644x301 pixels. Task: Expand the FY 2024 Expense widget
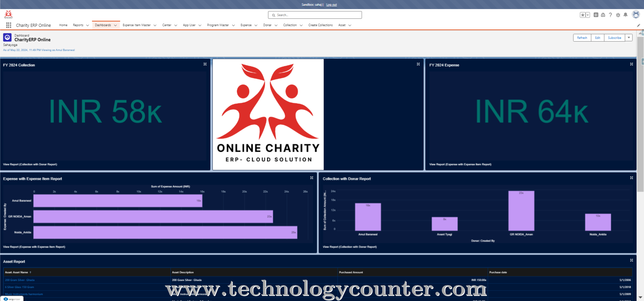point(631,64)
